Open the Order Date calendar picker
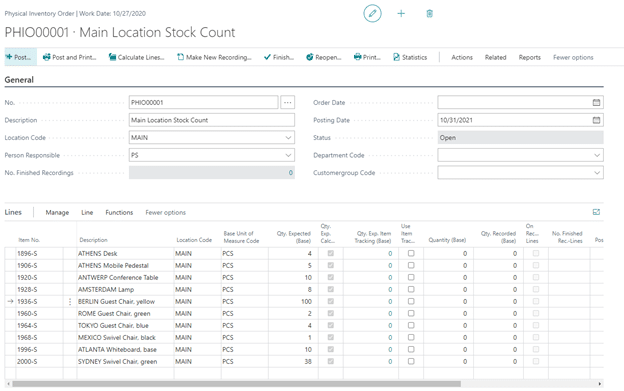This screenshot has width=624, height=391. pyautogui.click(x=596, y=103)
